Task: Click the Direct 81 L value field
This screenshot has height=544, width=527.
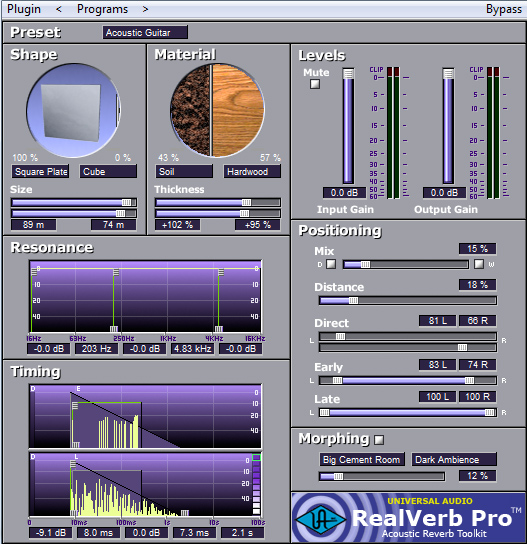Action: [x=437, y=321]
